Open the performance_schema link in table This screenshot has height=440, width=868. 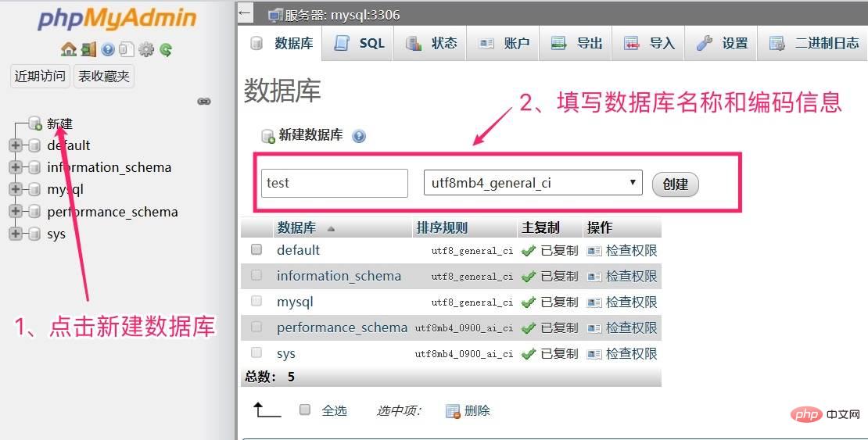pos(342,327)
